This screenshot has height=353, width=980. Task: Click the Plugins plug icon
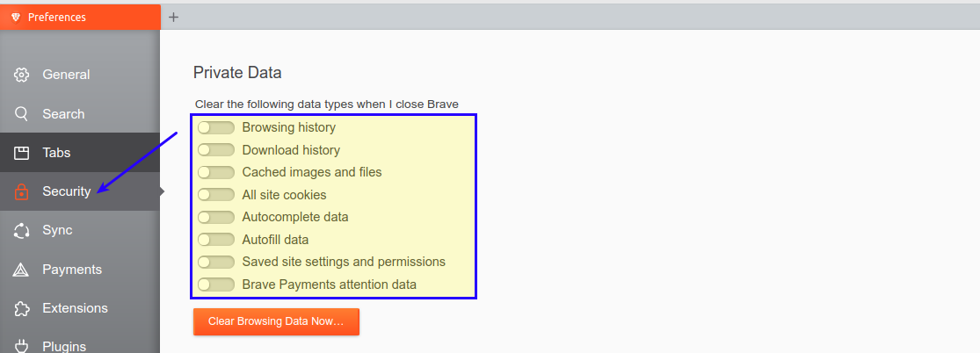[x=21, y=346]
